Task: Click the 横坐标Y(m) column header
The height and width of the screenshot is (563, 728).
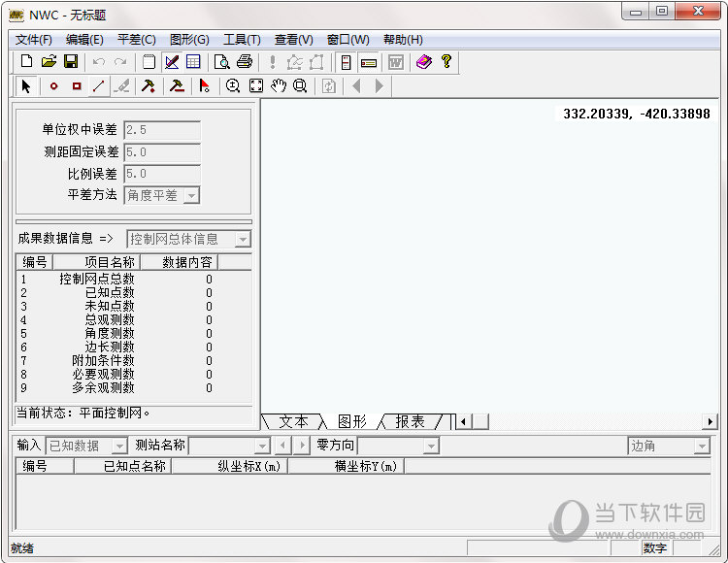Action: pyautogui.click(x=347, y=466)
